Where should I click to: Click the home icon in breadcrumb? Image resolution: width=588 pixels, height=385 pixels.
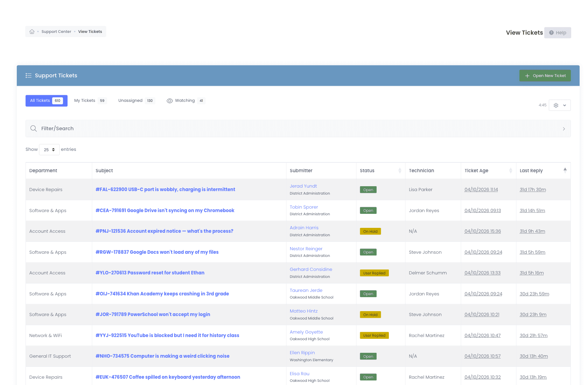point(32,31)
